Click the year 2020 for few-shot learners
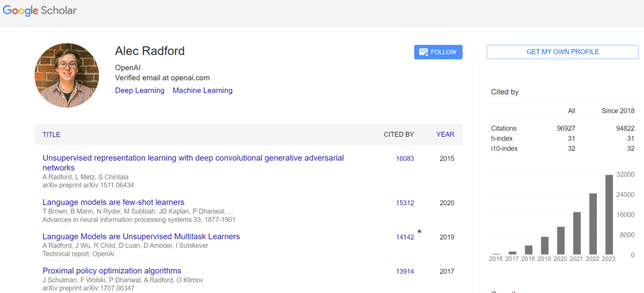The height and width of the screenshot is (293, 644). [x=447, y=203]
